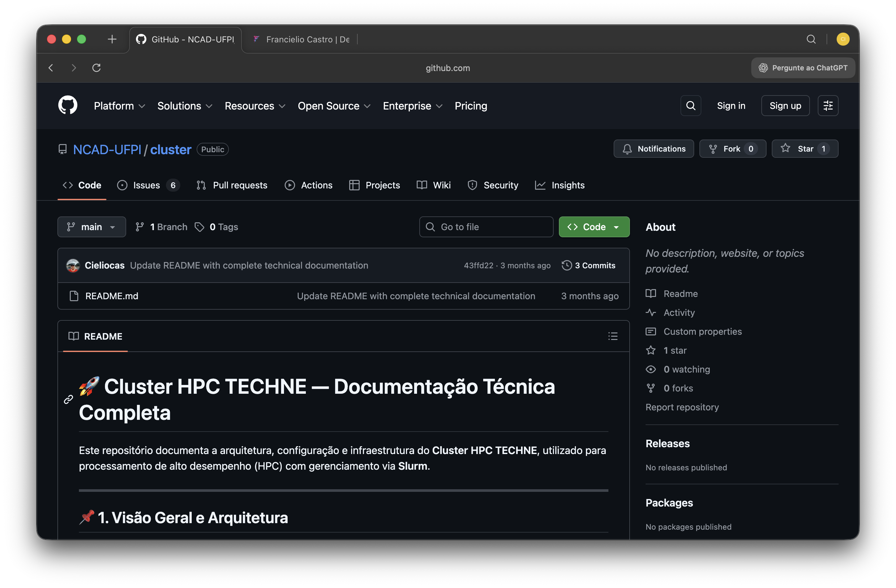Click the Readme book icon in About sidebar
The image size is (896, 588).
click(x=650, y=294)
